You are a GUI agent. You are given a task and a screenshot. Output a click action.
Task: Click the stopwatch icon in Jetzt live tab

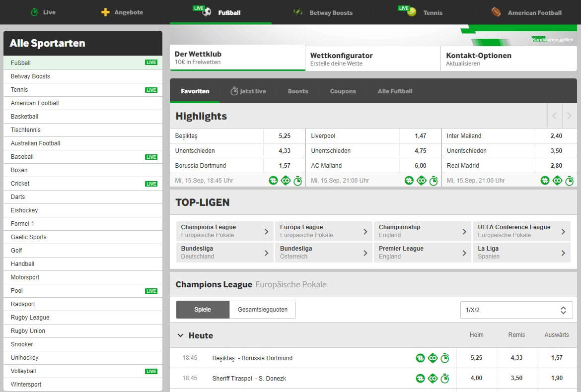click(x=234, y=91)
